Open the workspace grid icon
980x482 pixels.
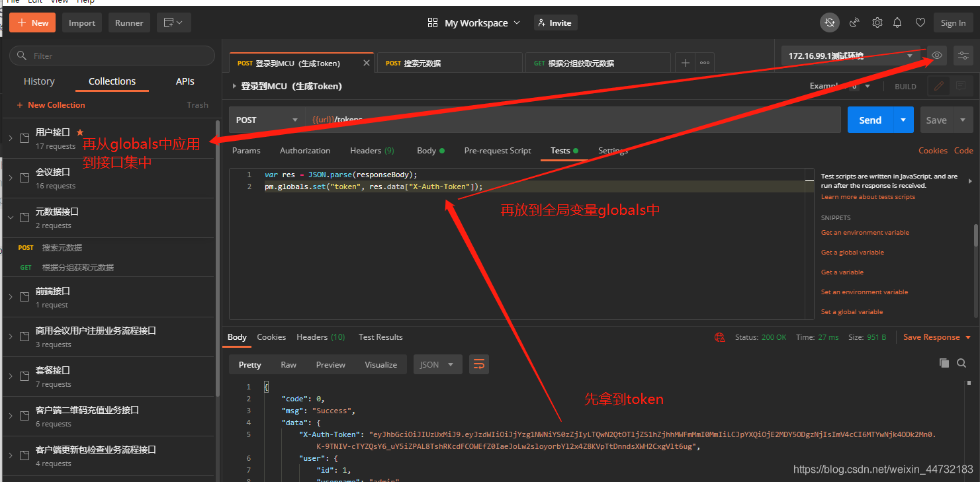(433, 22)
